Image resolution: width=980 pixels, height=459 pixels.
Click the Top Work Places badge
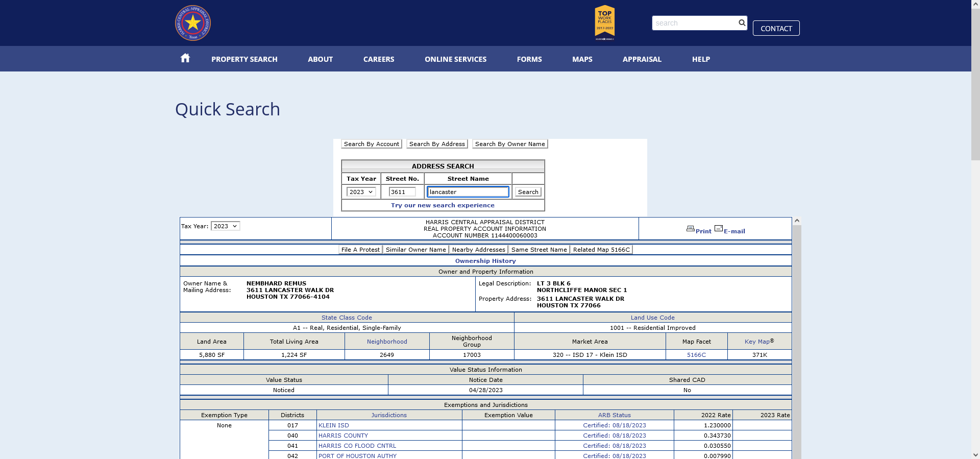tap(605, 22)
